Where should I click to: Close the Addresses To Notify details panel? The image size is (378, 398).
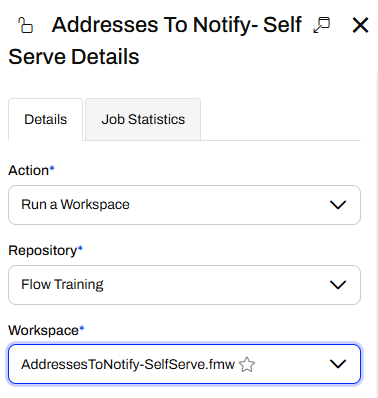pyautogui.click(x=360, y=25)
